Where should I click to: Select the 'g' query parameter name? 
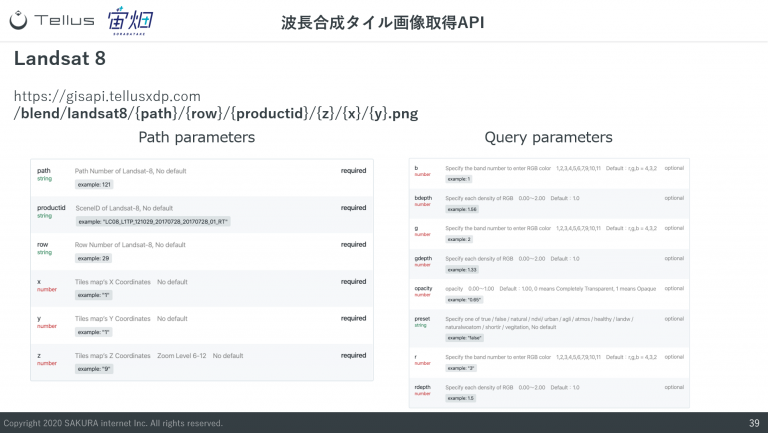[416, 228]
